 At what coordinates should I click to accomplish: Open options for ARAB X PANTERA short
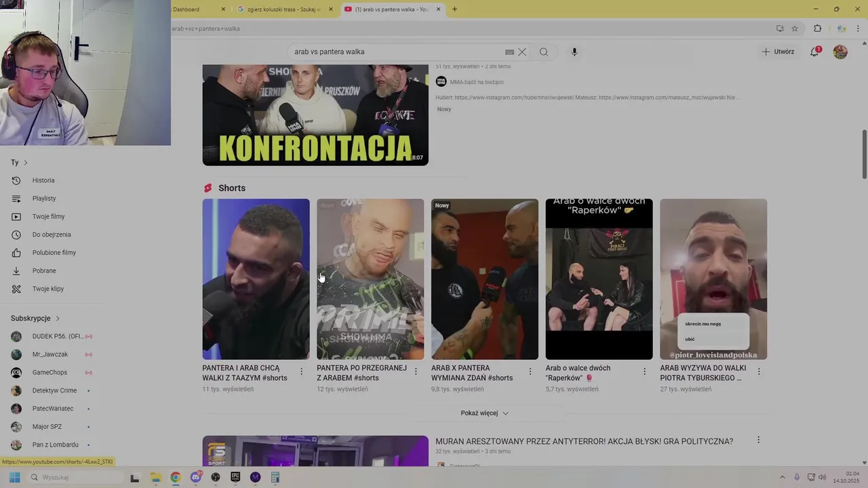point(530,372)
